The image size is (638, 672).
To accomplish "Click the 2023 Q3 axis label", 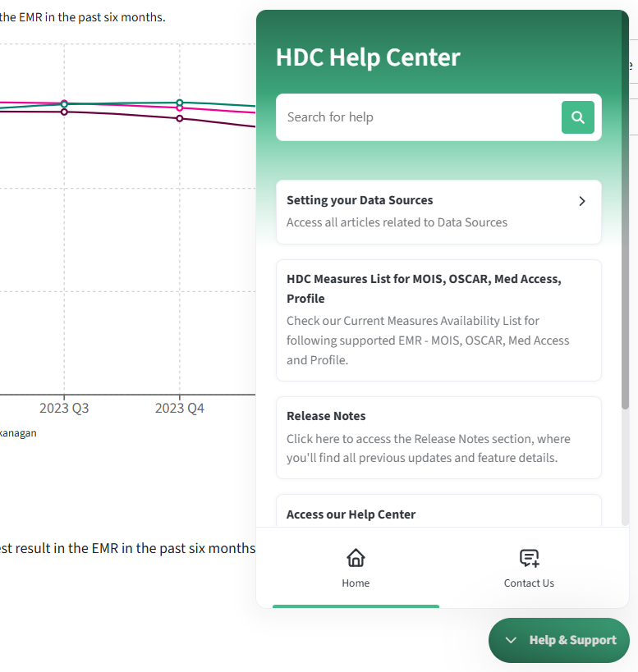I will tap(64, 408).
